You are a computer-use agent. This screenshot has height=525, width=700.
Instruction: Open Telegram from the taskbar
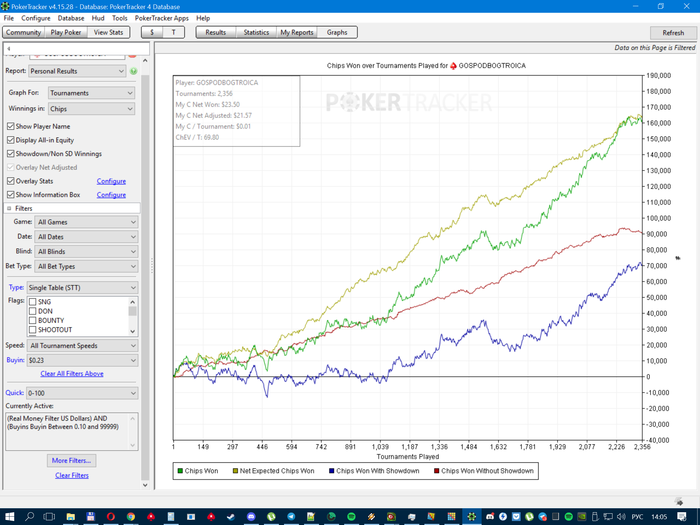point(291,517)
